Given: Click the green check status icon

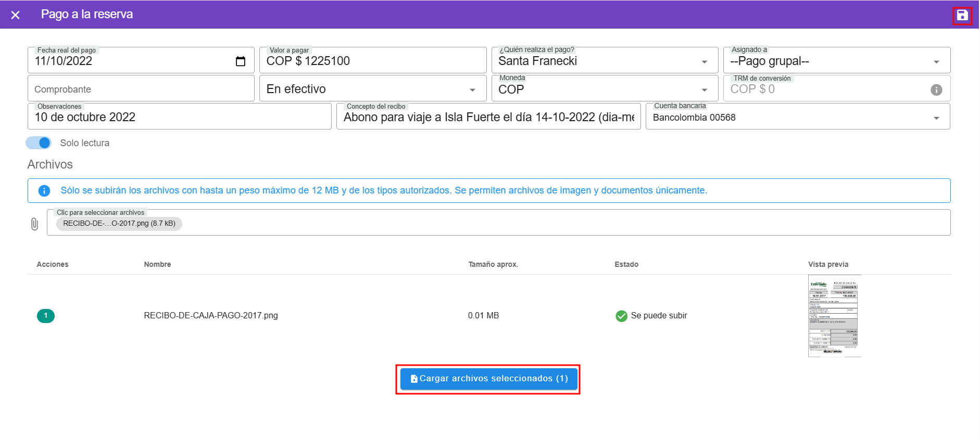Looking at the screenshot, I should (x=621, y=316).
